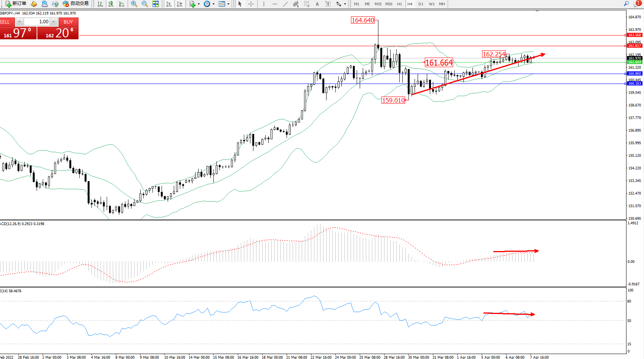Select the crosshair cursor tool
Viewport: 644px width, 359px height.
click(251, 4)
